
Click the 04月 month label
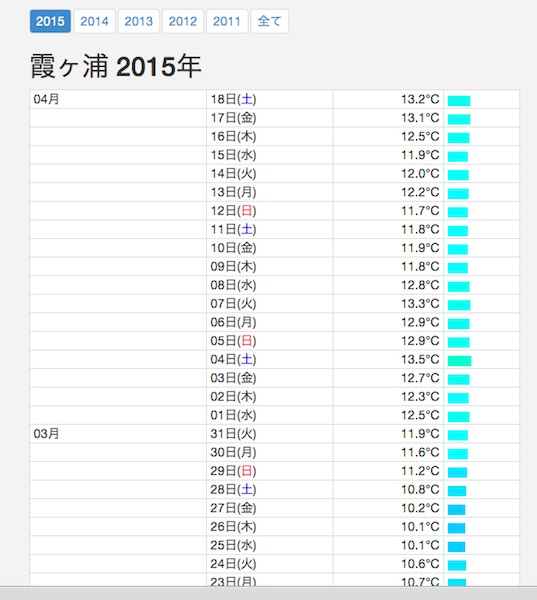(x=46, y=99)
